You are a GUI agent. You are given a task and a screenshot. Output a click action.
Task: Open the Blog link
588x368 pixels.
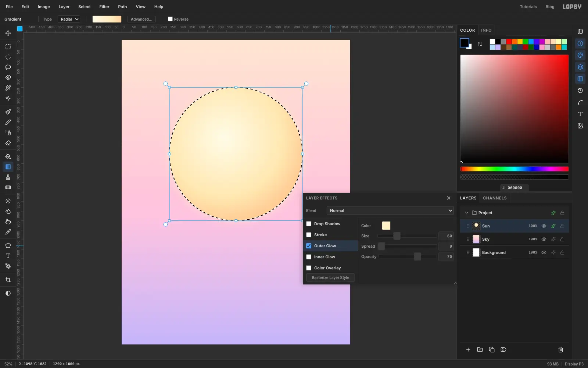pyautogui.click(x=550, y=7)
